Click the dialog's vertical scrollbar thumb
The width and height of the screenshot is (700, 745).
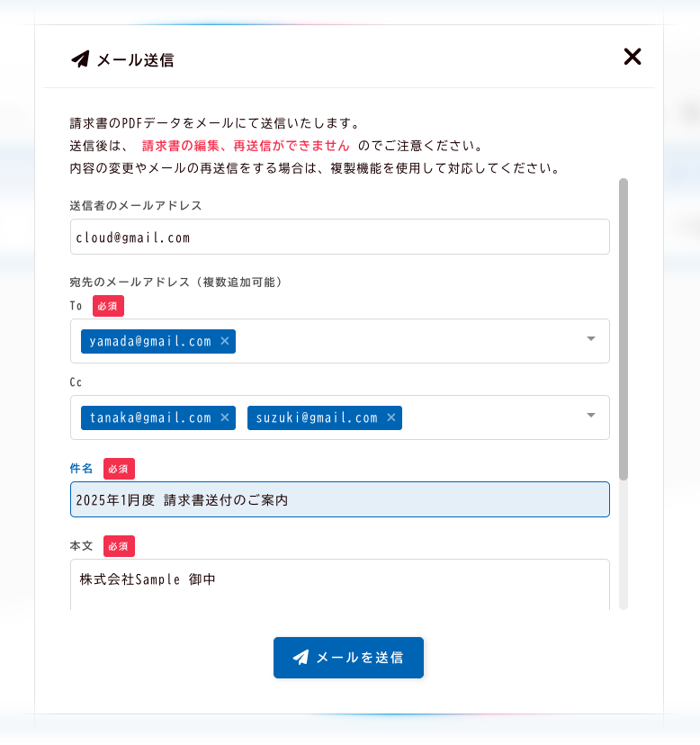[624, 328]
